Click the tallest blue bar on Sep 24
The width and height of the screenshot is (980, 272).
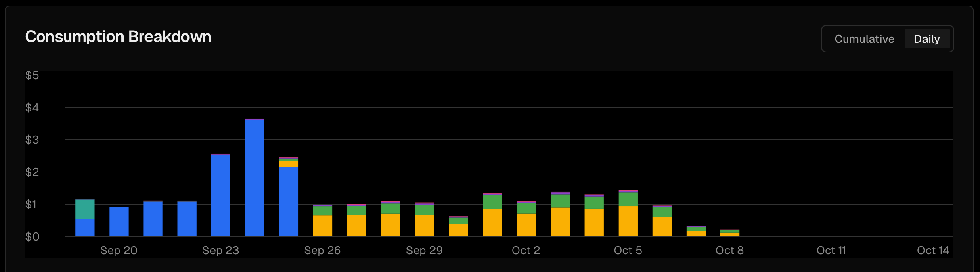pos(255,178)
